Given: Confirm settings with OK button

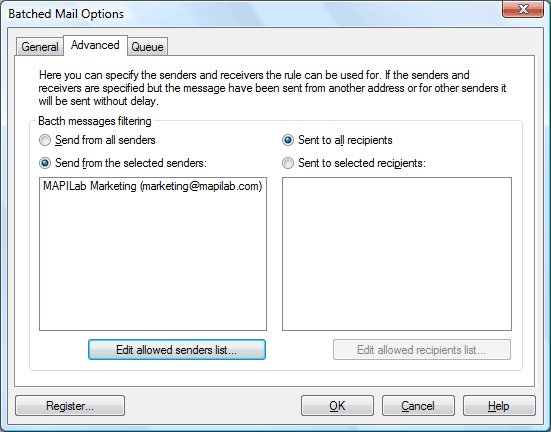Looking at the screenshot, I should (337, 406).
